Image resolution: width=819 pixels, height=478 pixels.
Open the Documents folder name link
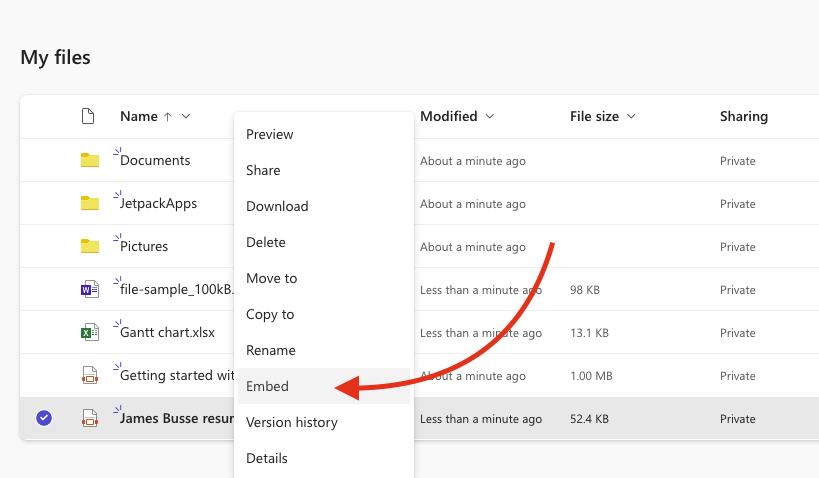click(x=155, y=160)
